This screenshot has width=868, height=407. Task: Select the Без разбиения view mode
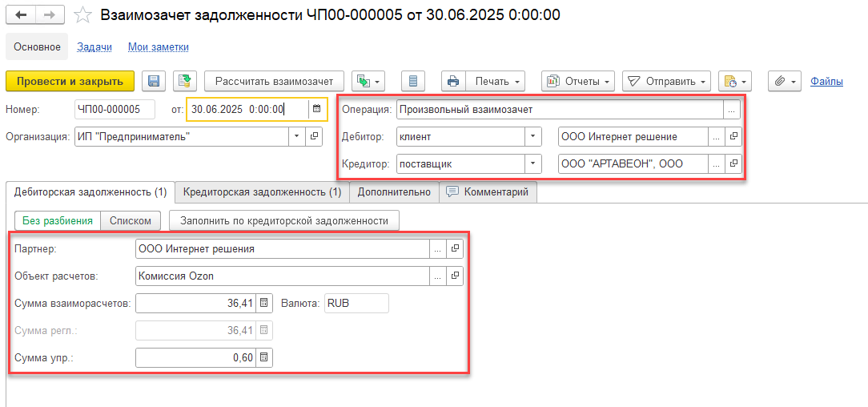coord(58,220)
